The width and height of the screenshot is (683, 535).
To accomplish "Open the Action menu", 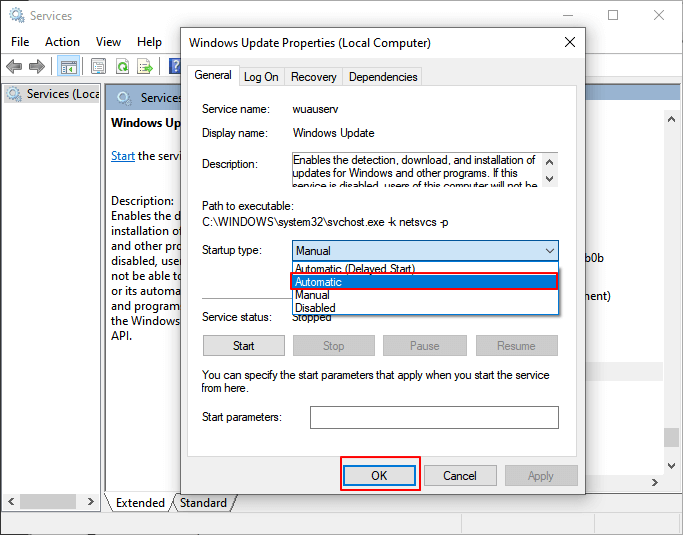I will point(62,42).
